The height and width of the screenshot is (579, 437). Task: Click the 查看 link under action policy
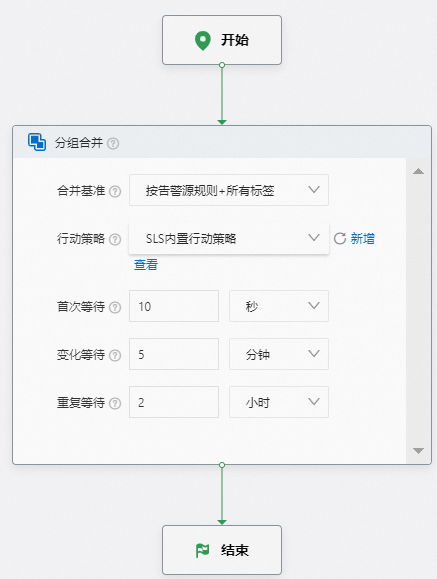tap(146, 264)
